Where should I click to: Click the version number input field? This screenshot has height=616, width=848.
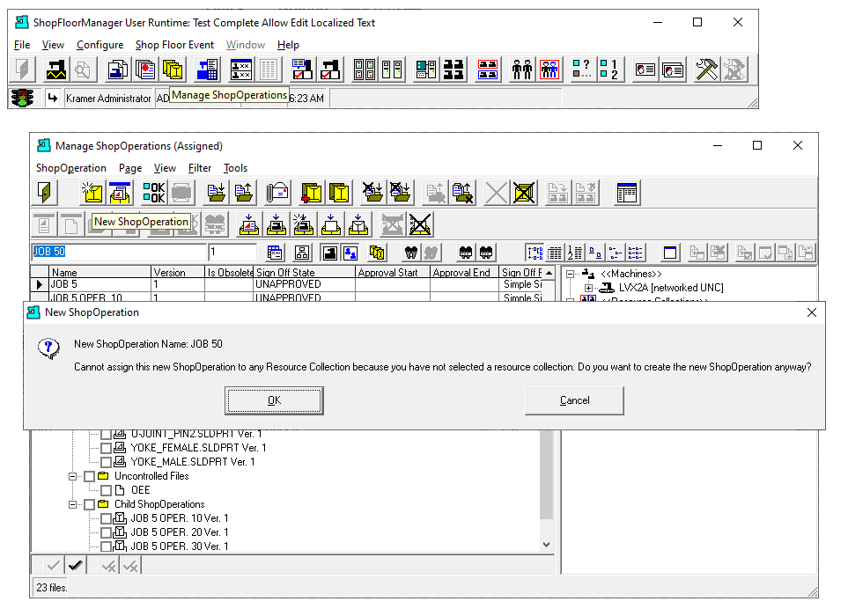tap(232, 252)
